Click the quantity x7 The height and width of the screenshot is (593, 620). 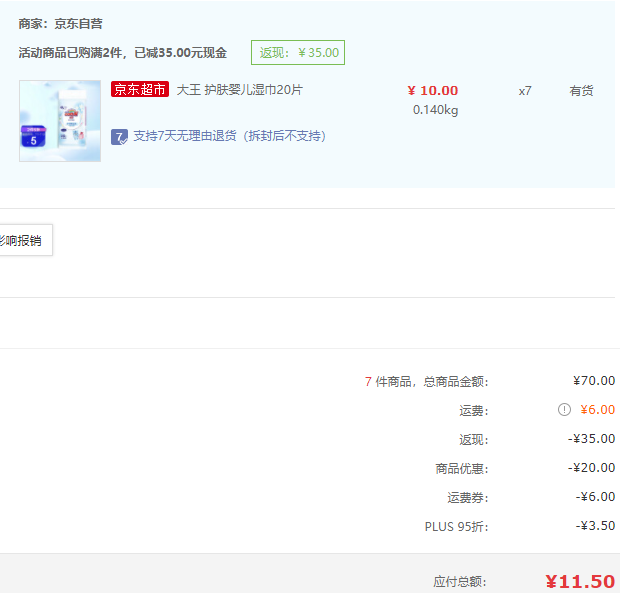525,91
